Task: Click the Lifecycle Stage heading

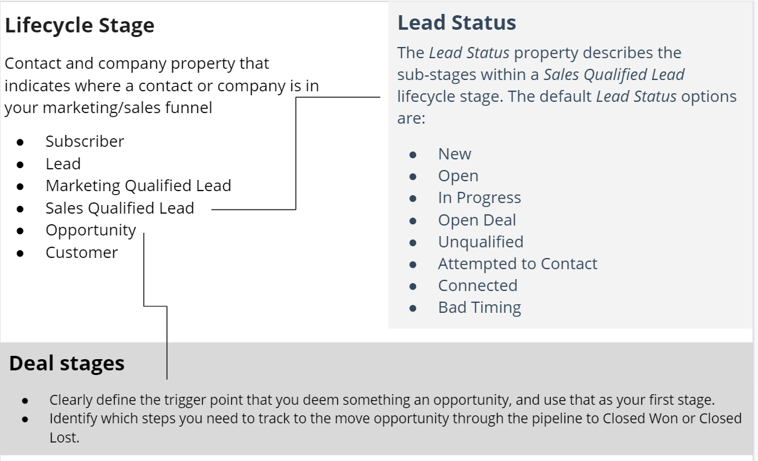Action: point(79,25)
